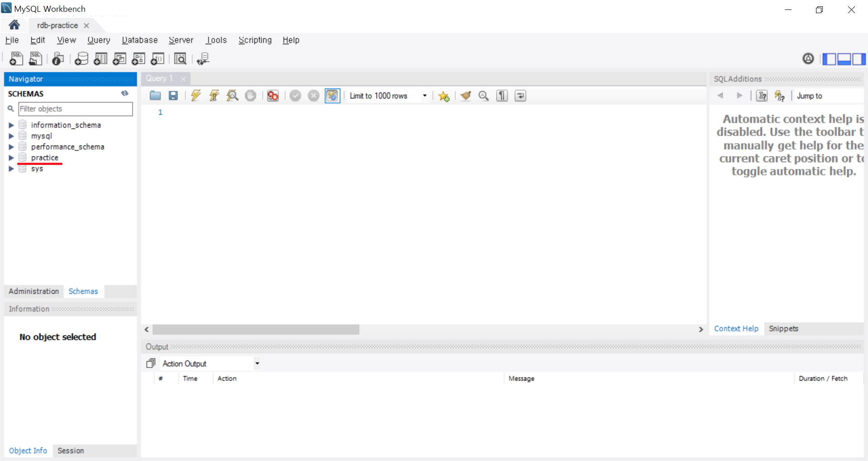The width and height of the screenshot is (868, 461).
Task: Open the Object Info tab
Action: point(28,451)
